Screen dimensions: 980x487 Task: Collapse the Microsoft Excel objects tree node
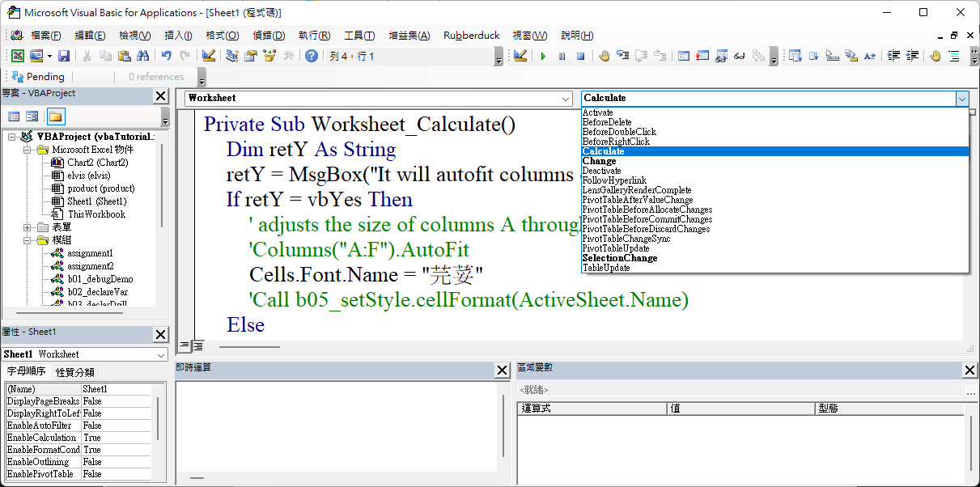pyautogui.click(x=28, y=150)
